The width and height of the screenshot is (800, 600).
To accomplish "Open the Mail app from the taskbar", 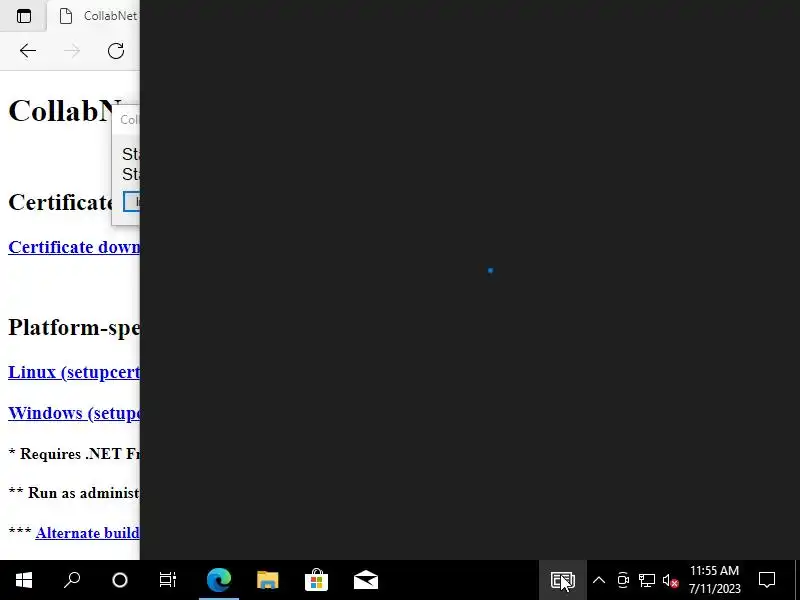I will click(365, 580).
